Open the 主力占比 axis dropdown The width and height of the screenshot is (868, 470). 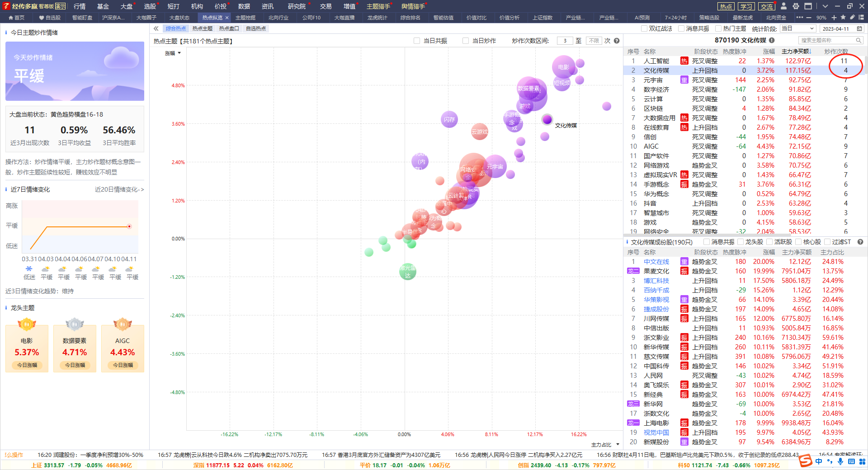point(605,445)
